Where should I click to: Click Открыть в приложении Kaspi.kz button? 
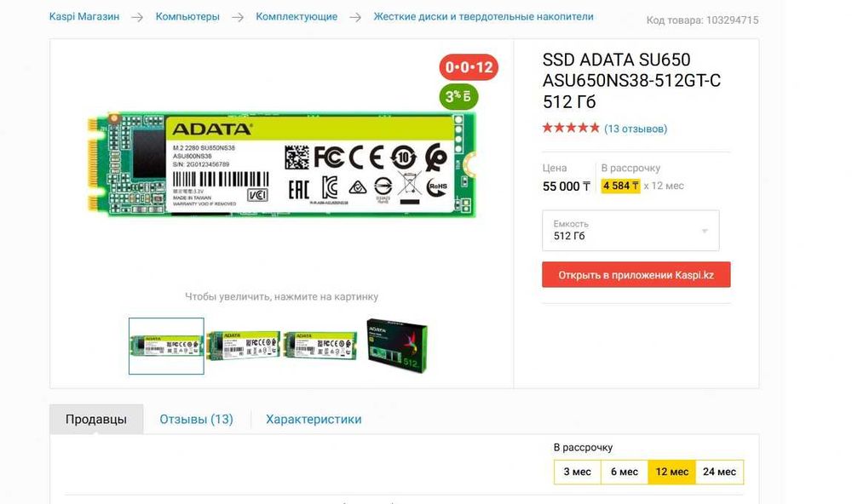tap(636, 275)
